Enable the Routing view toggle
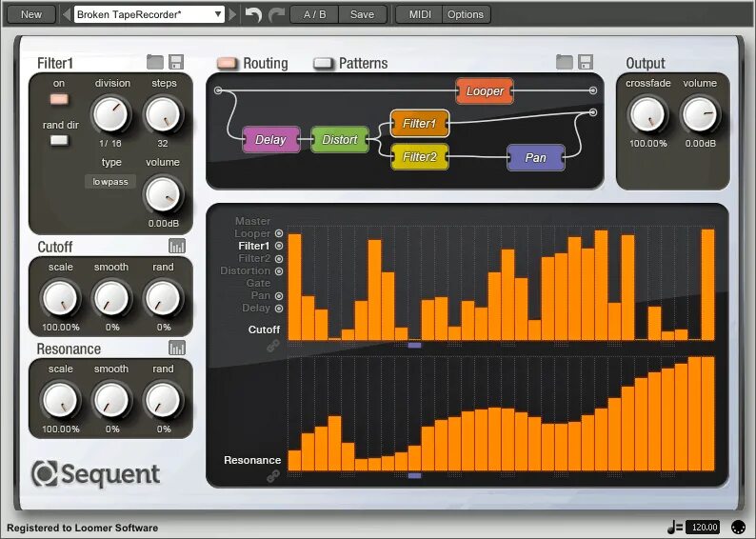Image resolution: width=756 pixels, height=539 pixels. (x=227, y=63)
